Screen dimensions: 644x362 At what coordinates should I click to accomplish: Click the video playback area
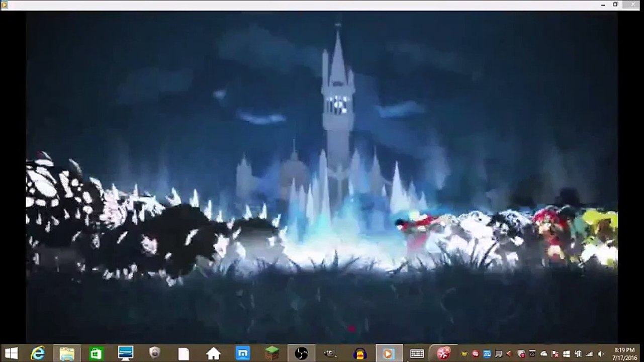[322, 177]
